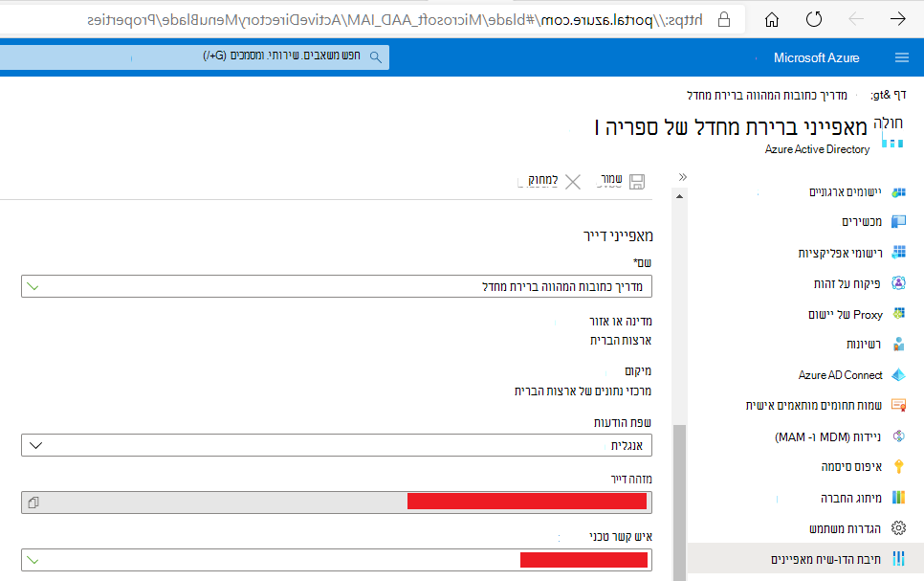Screen dimensions: 924x581
Task: Click the user settings gear icon
Action: pos(899,528)
